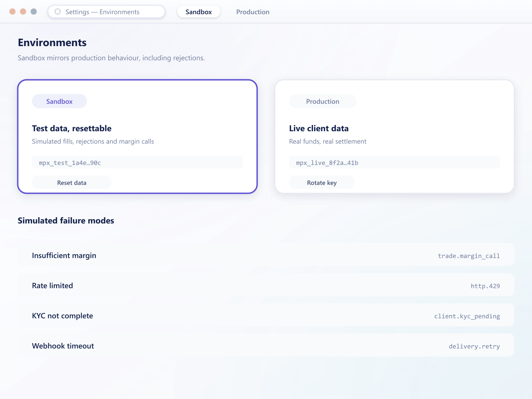
Task: Switch to the Sandbox tab
Action: pyautogui.click(x=199, y=12)
